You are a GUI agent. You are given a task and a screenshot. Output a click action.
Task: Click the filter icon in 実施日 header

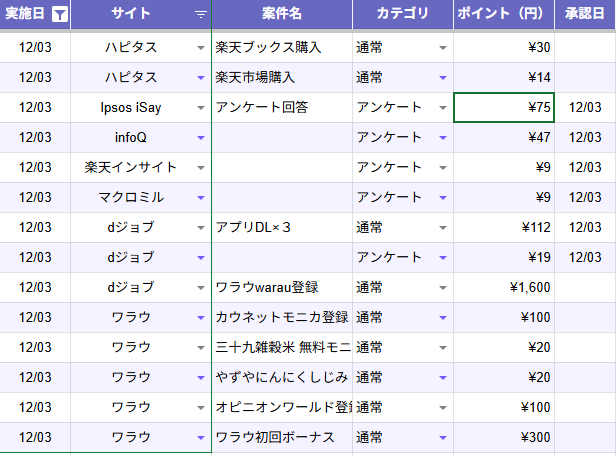coord(60,15)
